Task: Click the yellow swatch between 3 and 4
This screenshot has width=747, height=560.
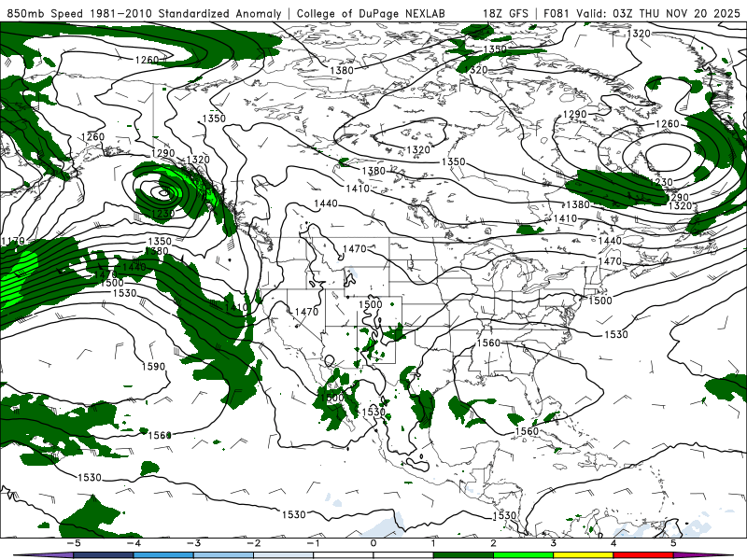Action: click(x=583, y=555)
